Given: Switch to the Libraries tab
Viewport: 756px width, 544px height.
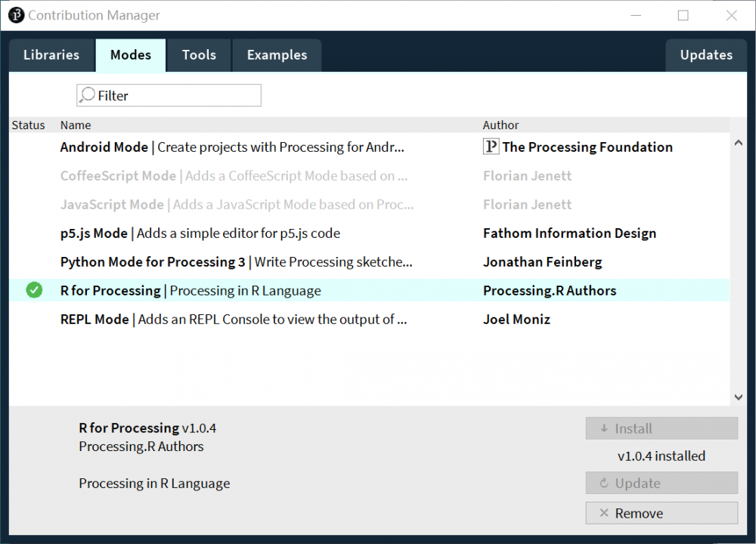Looking at the screenshot, I should [51, 55].
